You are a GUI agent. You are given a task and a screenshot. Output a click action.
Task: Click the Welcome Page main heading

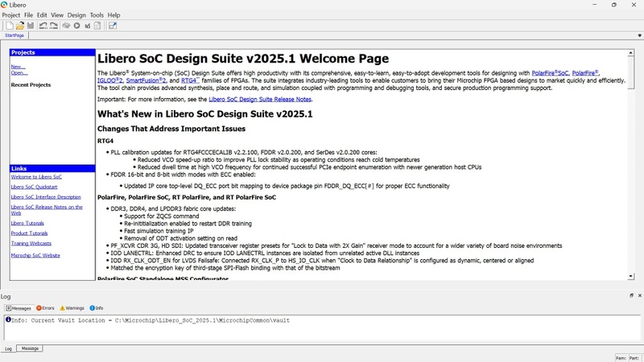243,59
